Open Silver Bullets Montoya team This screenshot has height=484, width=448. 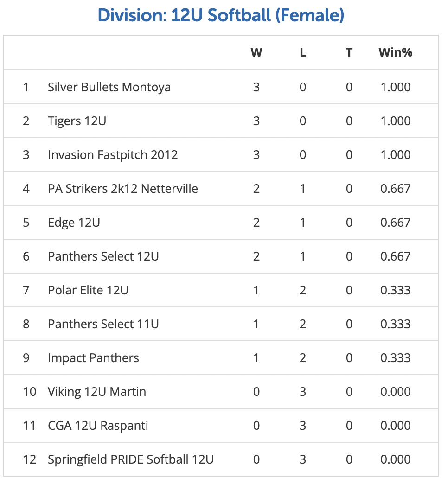[109, 87]
